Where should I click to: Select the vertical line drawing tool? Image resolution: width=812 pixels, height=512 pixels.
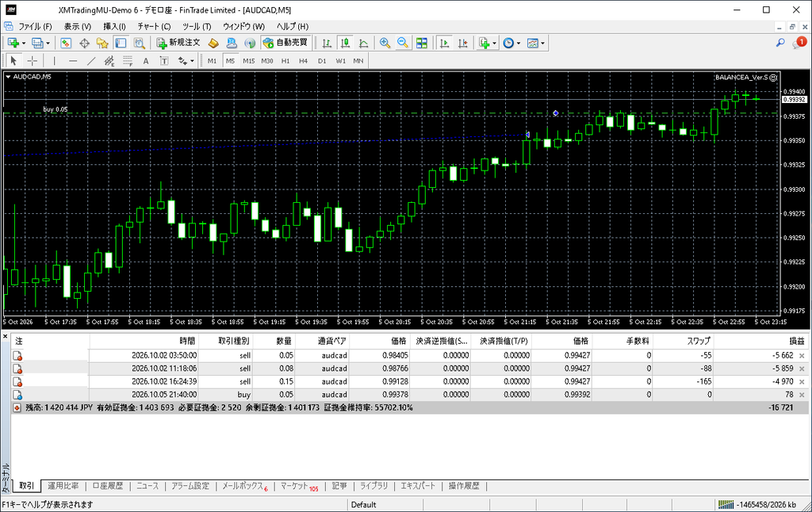pos(55,60)
